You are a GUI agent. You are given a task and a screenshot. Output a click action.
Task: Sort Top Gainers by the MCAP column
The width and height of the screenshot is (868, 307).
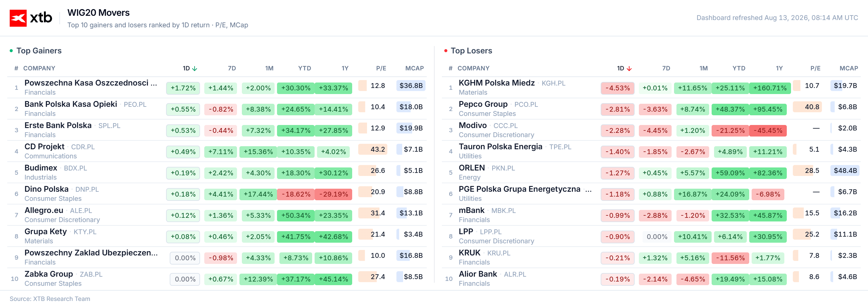[414, 68]
